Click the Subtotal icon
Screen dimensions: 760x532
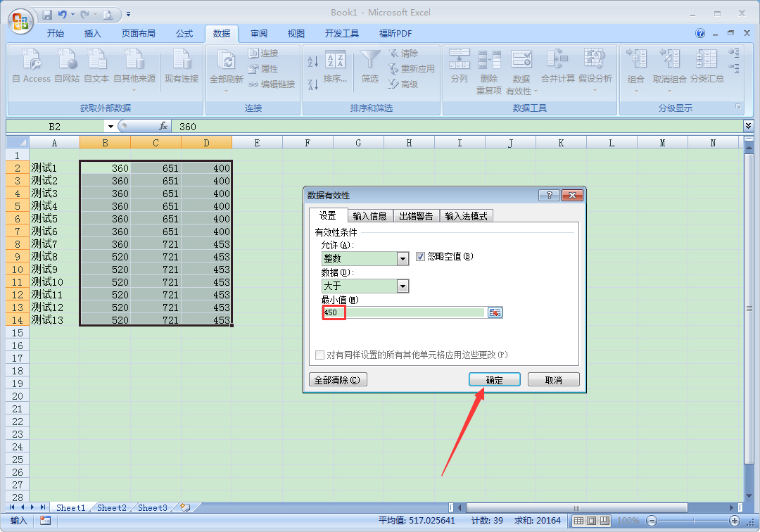click(706, 65)
